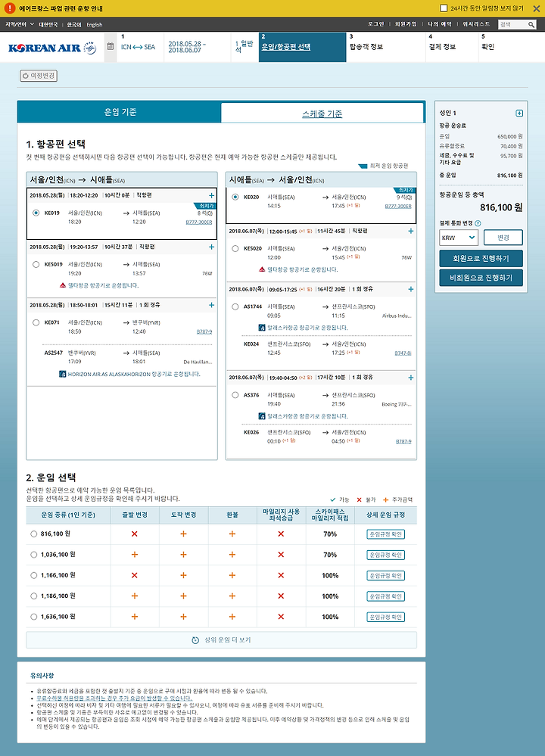Image resolution: width=545 pixels, height=756 pixels.
Task: Click Alaska Airlines icon under AS376
Action: click(262, 416)
